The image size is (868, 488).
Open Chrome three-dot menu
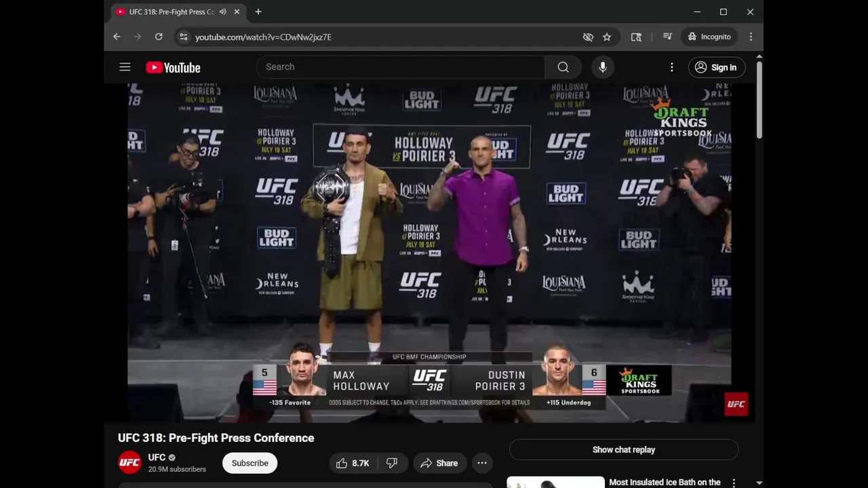[751, 37]
